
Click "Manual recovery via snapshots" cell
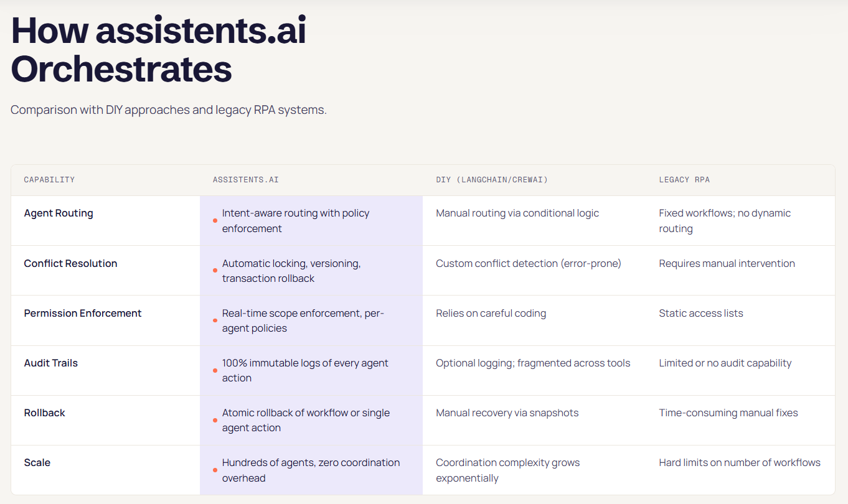pyautogui.click(x=507, y=413)
